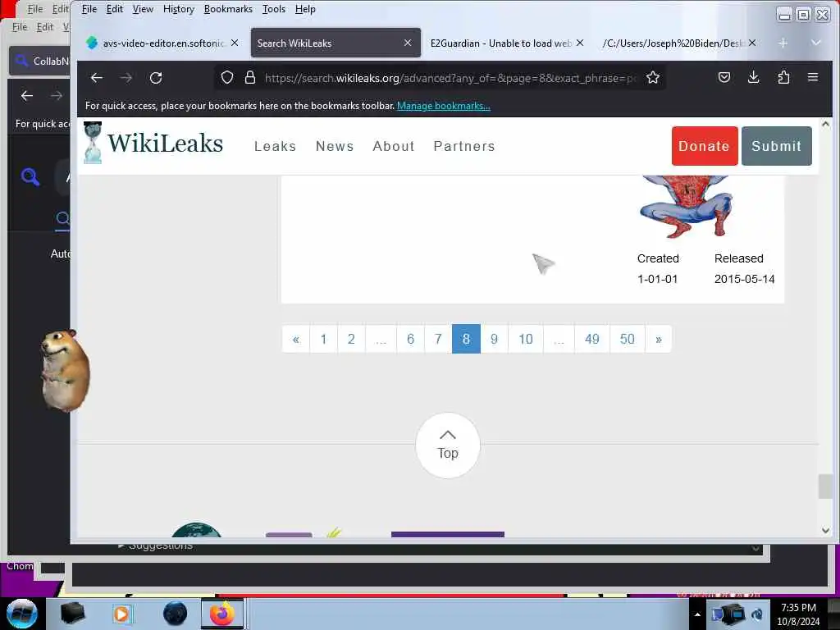Go to results page 49
This screenshot has width=840, height=630.
[592, 339]
